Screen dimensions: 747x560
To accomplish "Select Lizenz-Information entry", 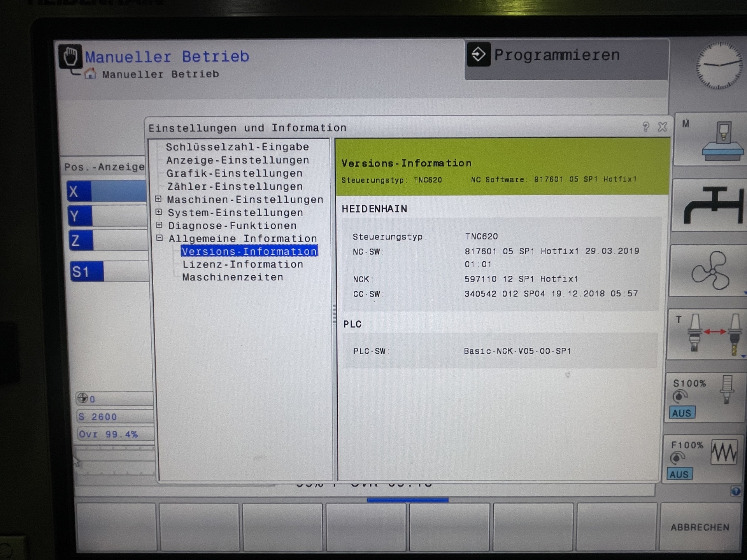I will point(243,264).
